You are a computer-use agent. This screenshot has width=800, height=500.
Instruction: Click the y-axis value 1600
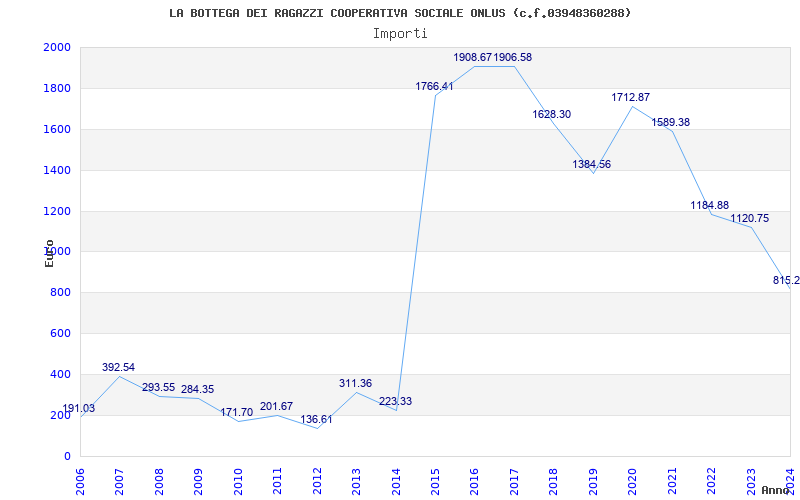coord(57,129)
